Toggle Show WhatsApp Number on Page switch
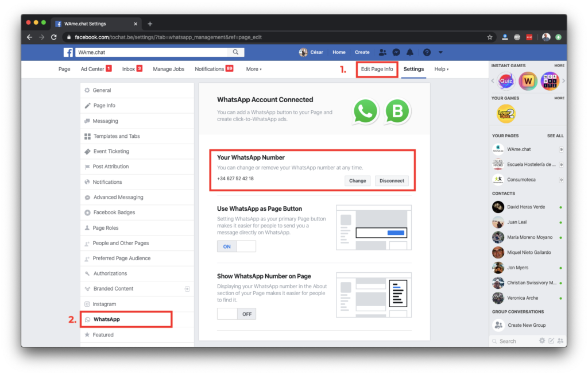588x375 pixels. [236, 314]
